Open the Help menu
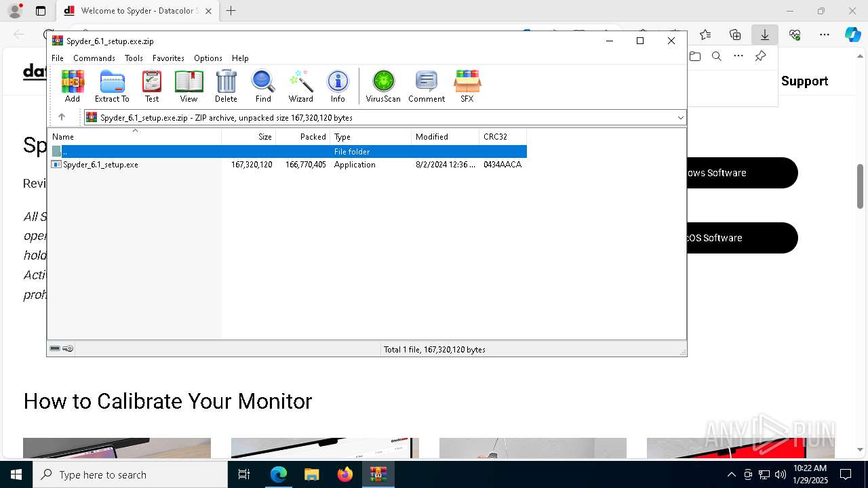Image resolution: width=868 pixels, height=488 pixels. pyautogui.click(x=240, y=58)
